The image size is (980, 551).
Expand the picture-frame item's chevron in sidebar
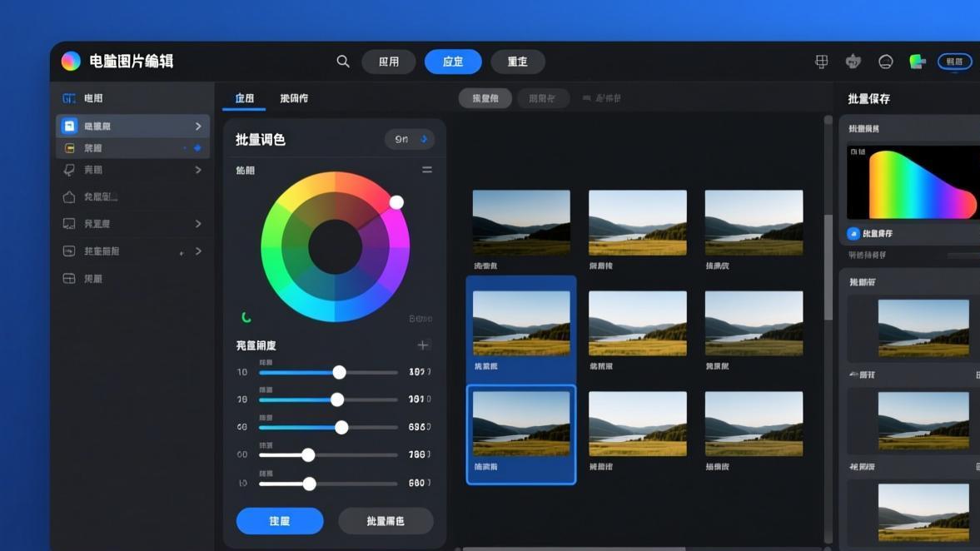[198, 251]
